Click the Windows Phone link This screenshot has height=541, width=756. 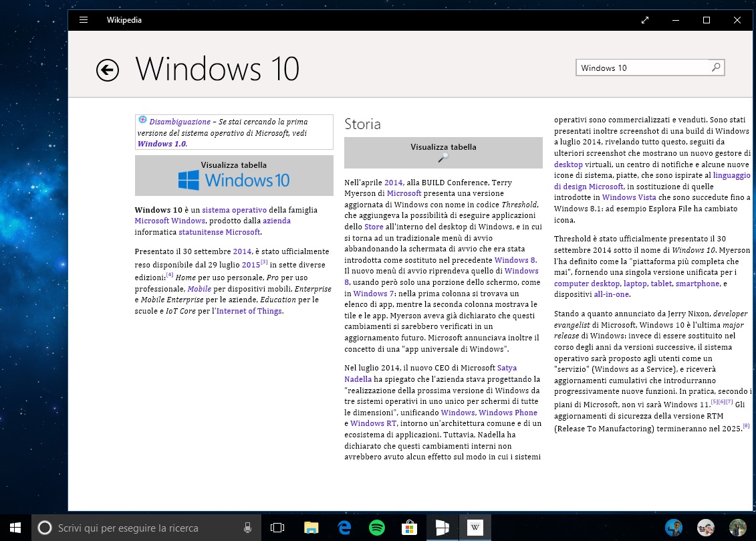[x=508, y=412]
